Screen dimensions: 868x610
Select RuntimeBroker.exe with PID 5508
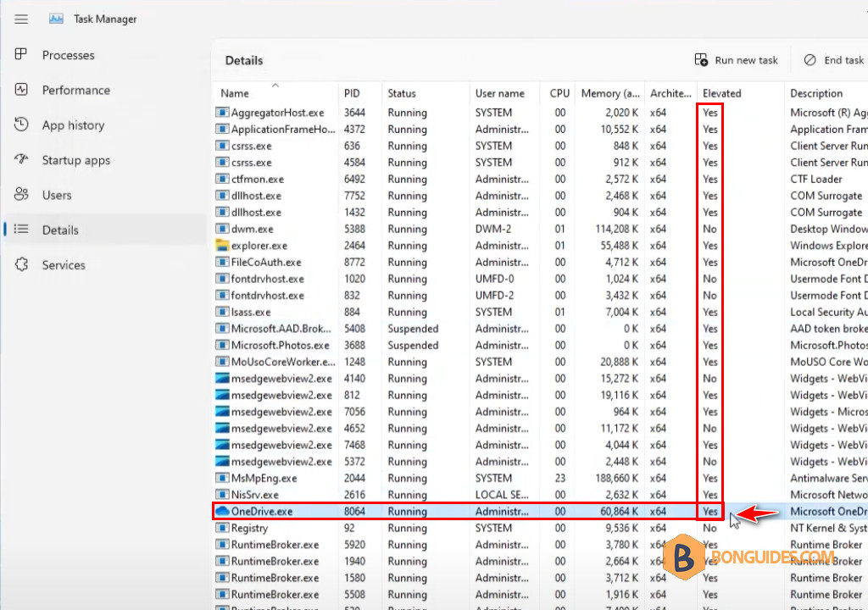click(x=540, y=594)
